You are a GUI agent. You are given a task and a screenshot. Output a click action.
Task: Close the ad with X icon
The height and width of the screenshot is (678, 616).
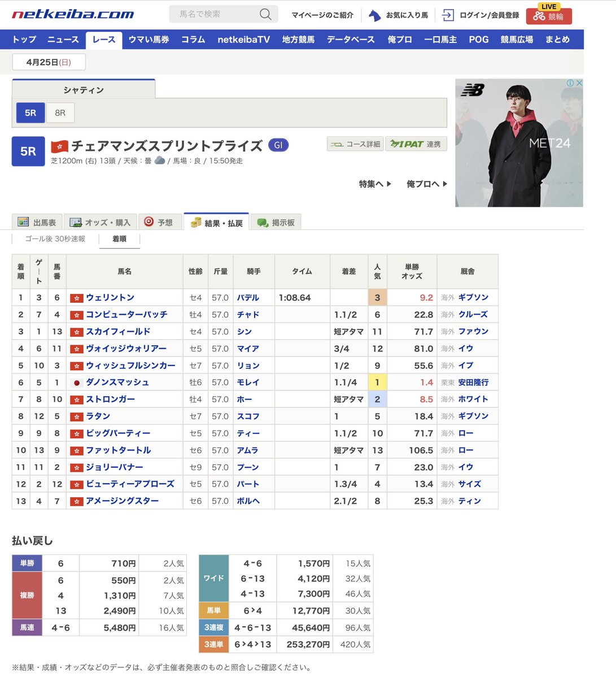[x=579, y=83]
